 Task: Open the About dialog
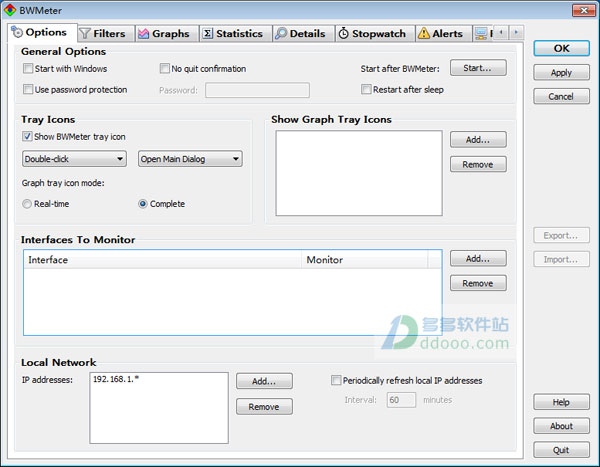(561, 426)
